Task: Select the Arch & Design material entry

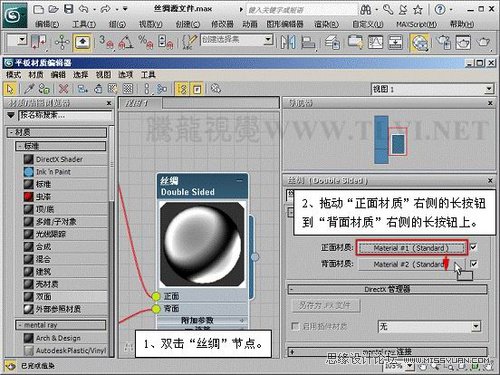Action: click(x=66, y=338)
